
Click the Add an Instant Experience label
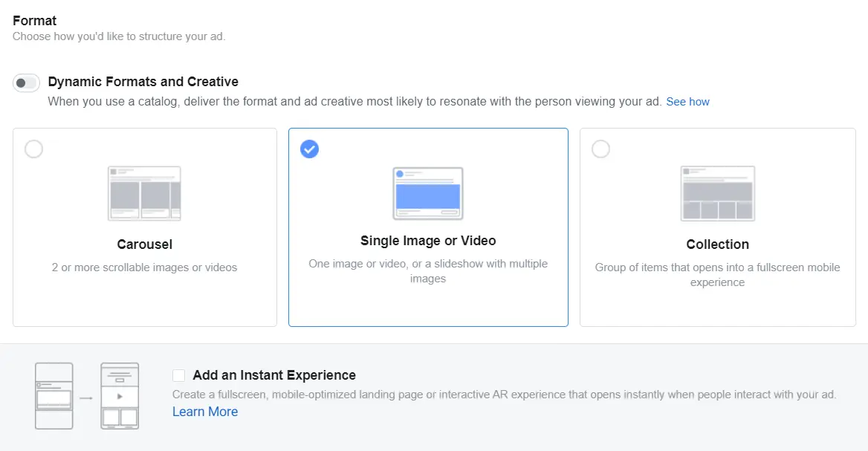(273, 375)
